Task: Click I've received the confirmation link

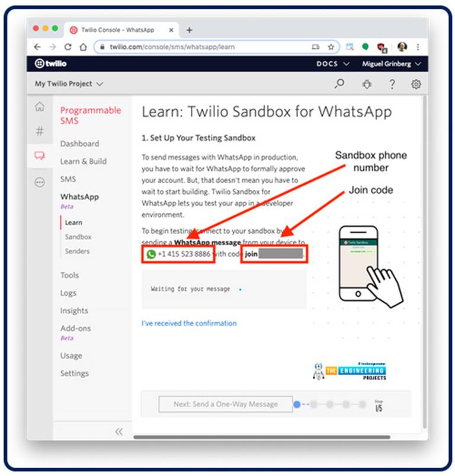Action: [189, 323]
